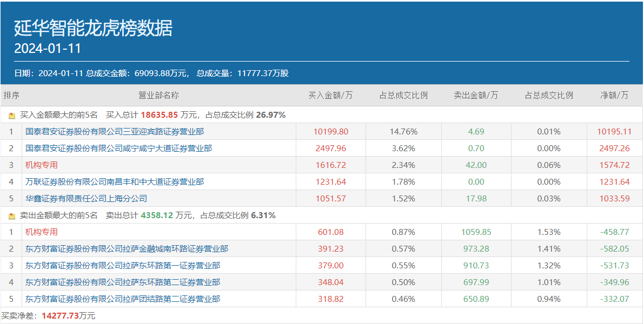Click the 排序 column header
The image size is (644, 324).
pos(11,96)
